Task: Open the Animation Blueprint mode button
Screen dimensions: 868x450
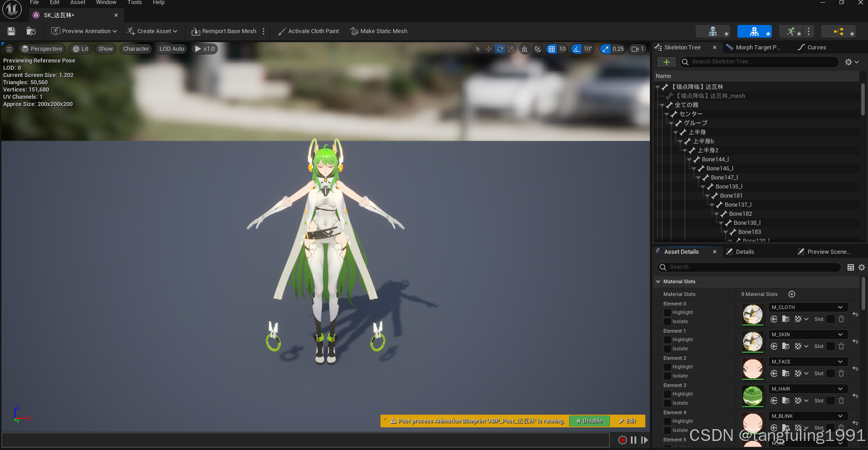Action: tap(839, 31)
